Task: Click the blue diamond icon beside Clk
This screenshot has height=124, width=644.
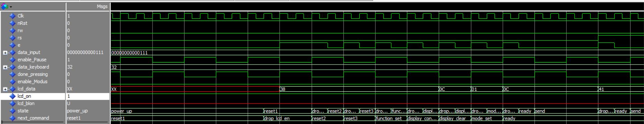Action: tap(13, 16)
